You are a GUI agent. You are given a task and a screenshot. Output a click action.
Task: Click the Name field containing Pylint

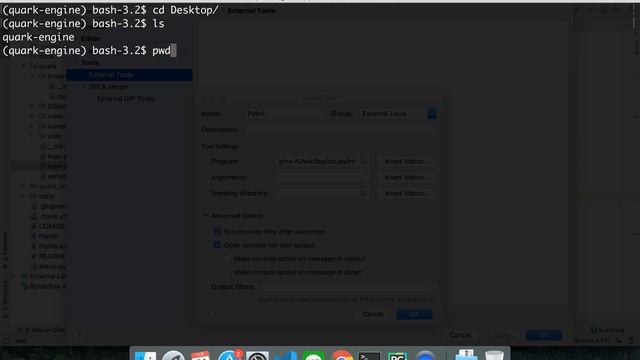click(284, 114)
